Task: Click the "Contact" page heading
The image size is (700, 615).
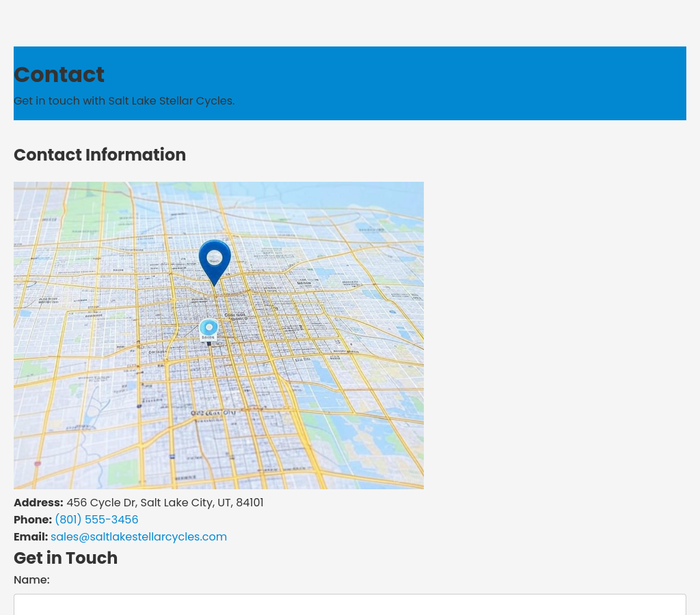Action: [59, 74]
